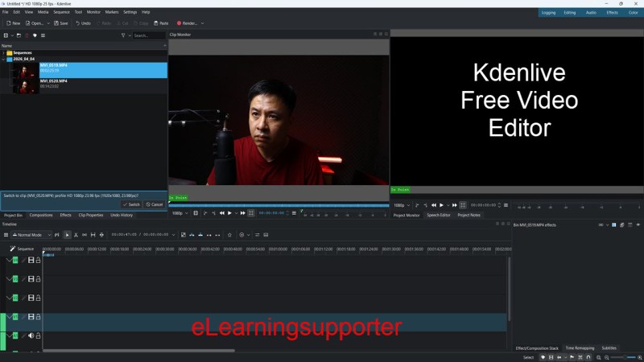This screenshot has width=644, height=362.
Task: Click the Clip Monitor blue seek bar
Action: [279, 205]
